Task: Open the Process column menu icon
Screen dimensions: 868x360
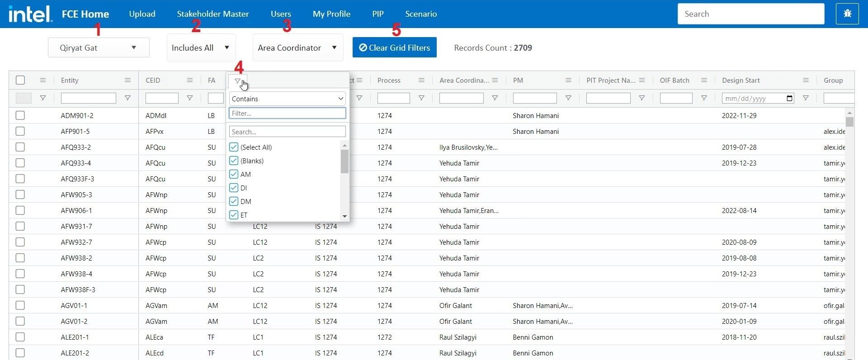Action: click(421, 81)
